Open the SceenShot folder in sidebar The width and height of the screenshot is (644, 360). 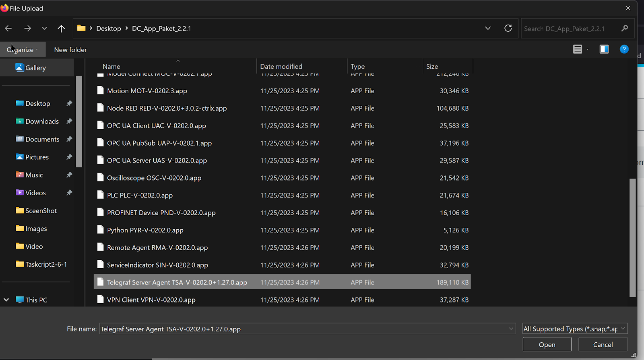point(41,210)
